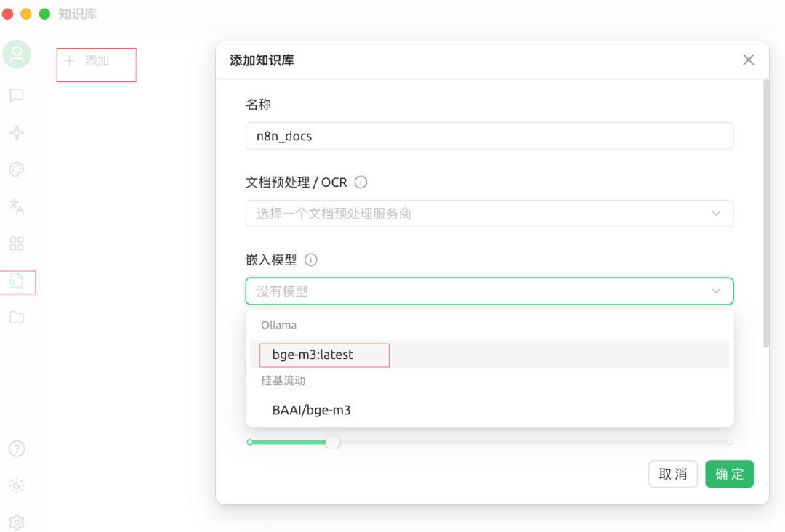
Task: Click the 取消 cancel button
Action: click(x=673, y=474)
